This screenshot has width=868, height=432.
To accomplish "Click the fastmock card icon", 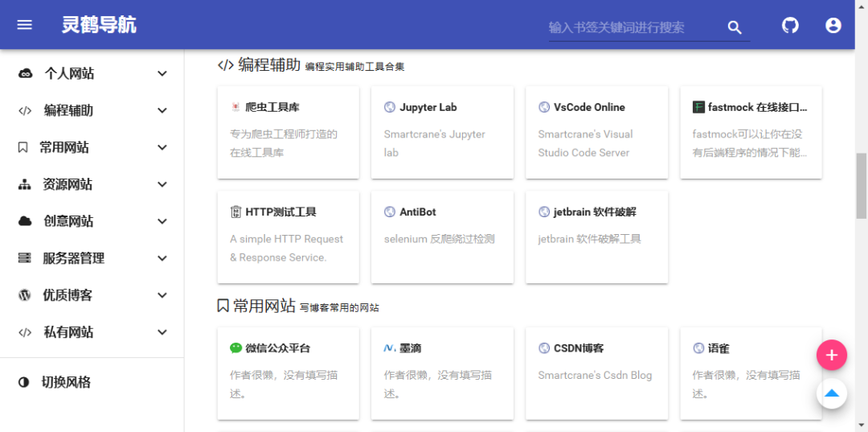I will coord(698,107).
